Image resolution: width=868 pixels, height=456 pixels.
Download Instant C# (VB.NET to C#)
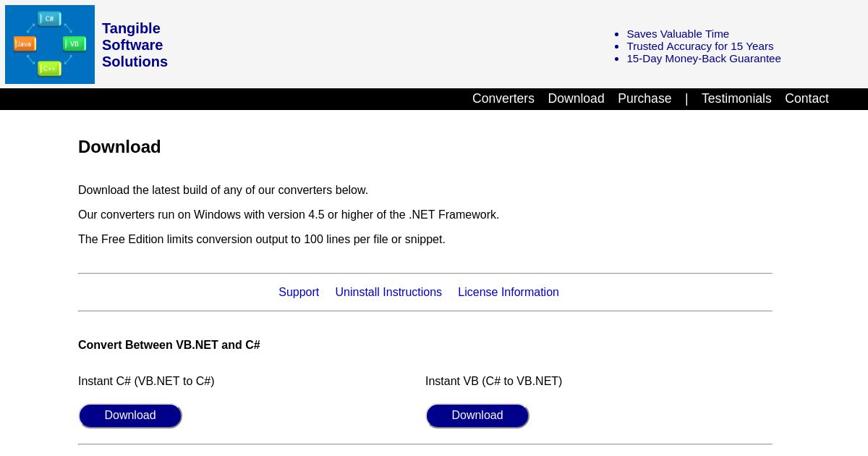pyautogui.click(x=130, y=415)
